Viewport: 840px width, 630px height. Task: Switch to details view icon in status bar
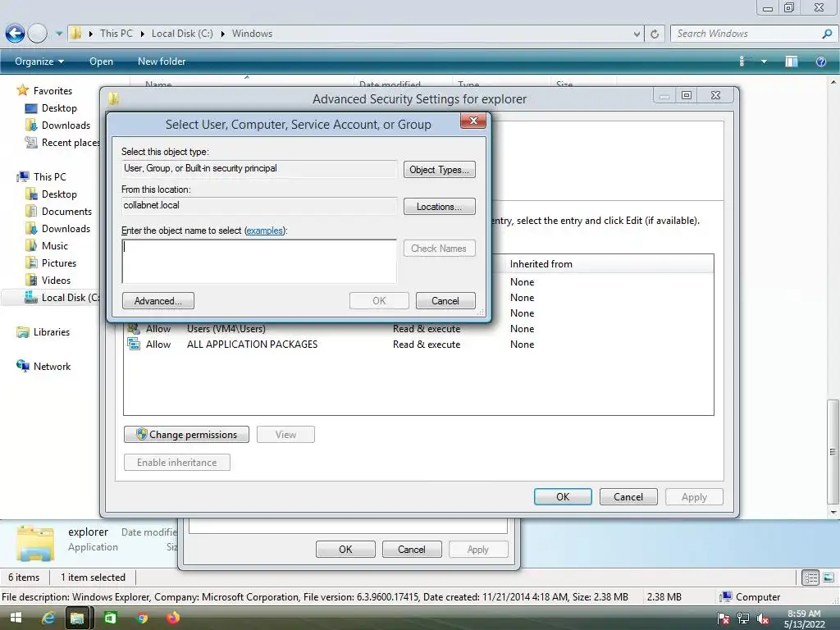(810, 577)
